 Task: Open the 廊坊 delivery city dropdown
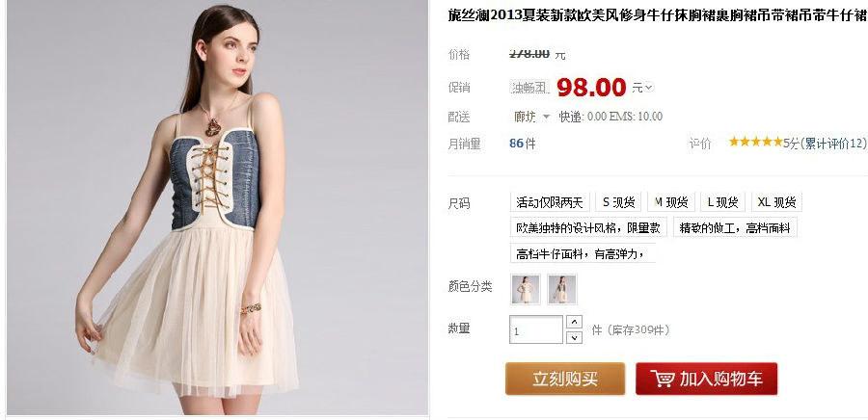[x=532, y=117]
